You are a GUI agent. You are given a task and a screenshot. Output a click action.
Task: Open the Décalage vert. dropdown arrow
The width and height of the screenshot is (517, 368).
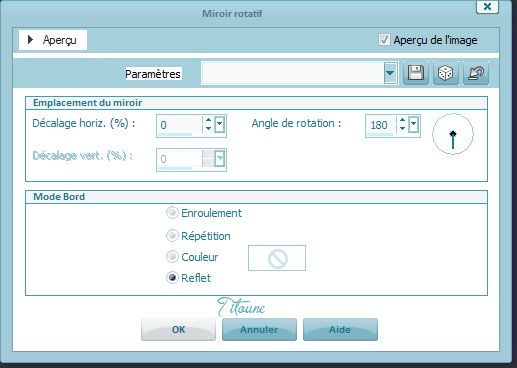tap(219, 159)
